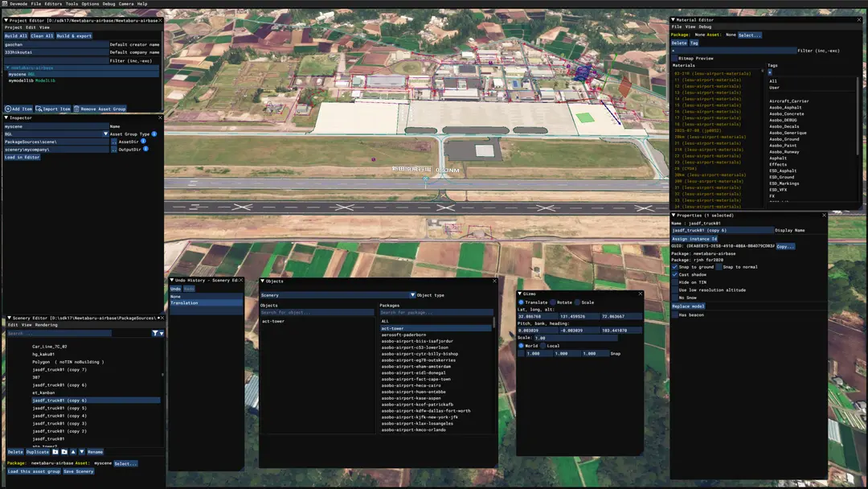Open the Tools menu
The width and height of the screenshot is (868, 489).
pos(72,3)
